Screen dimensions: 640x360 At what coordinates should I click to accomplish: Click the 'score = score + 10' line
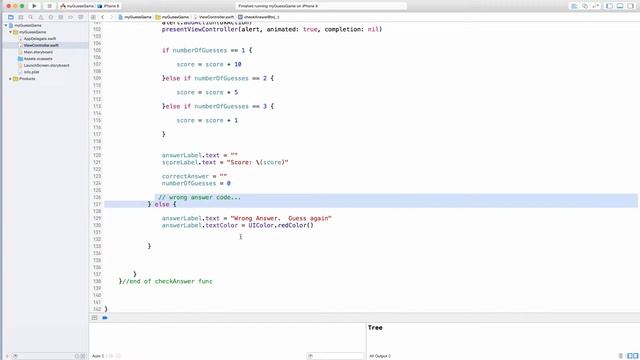[209, 64]
